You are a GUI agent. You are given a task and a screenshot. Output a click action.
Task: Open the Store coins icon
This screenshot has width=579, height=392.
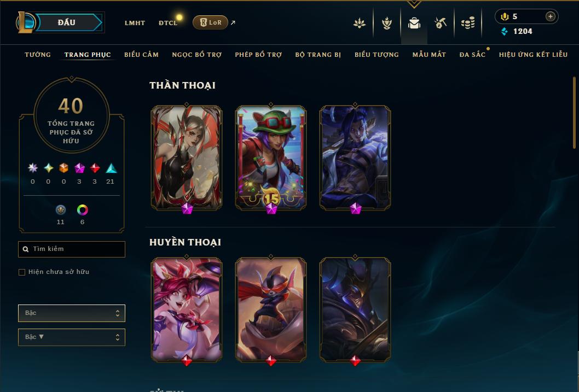tap(468, 24)
